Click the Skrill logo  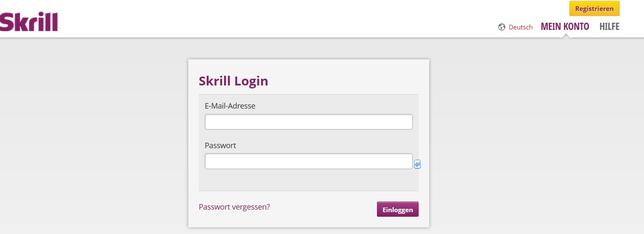[29, 22]
